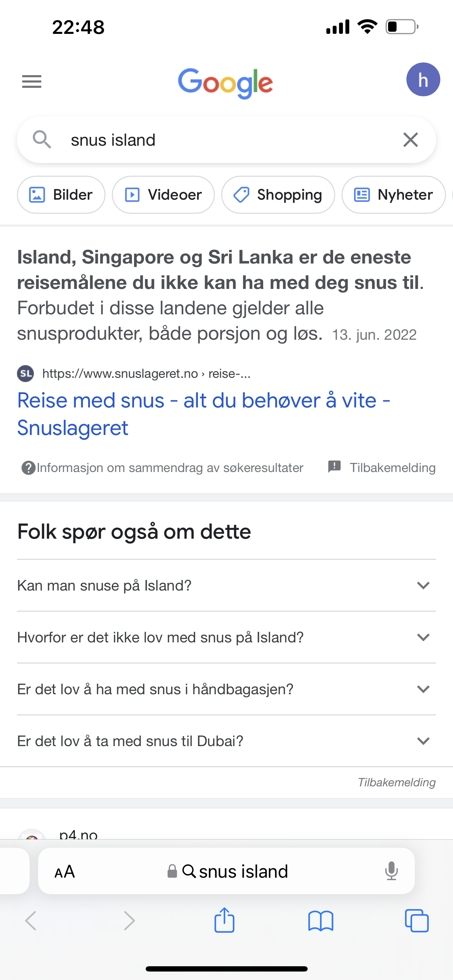Open the Google hamburger menu
The image size is (453, 980).
click(x=31, y=81)
